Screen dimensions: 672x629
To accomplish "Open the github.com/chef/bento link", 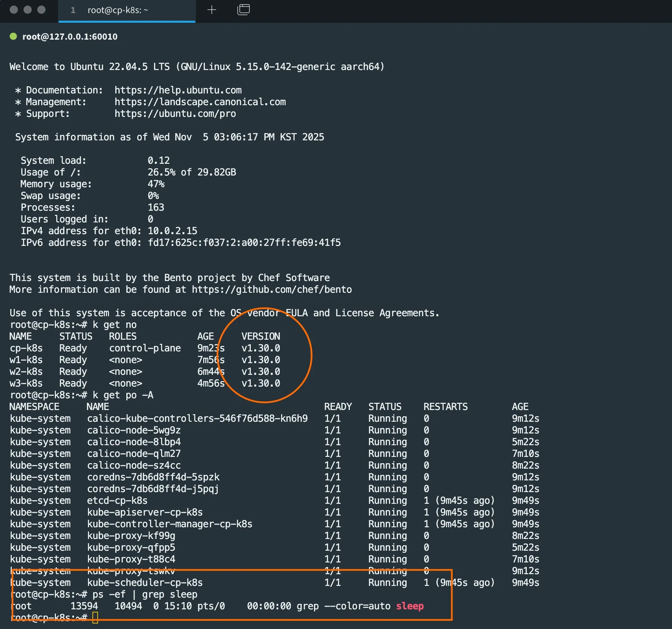I will click(x=272, y=290).
